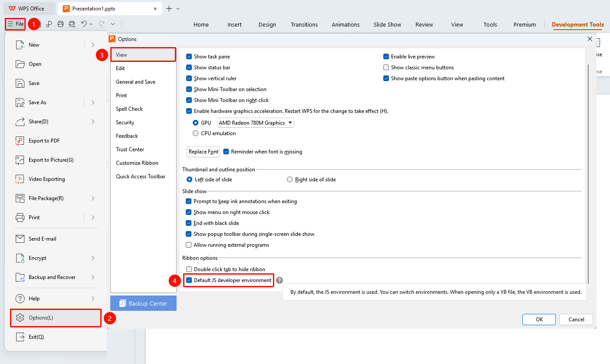Image resolution: width=610 pixels, height=364 pixels.
Task: Click the Export to PDF toolbar icon
Action: pyautogui.click(x=49, y=24)
